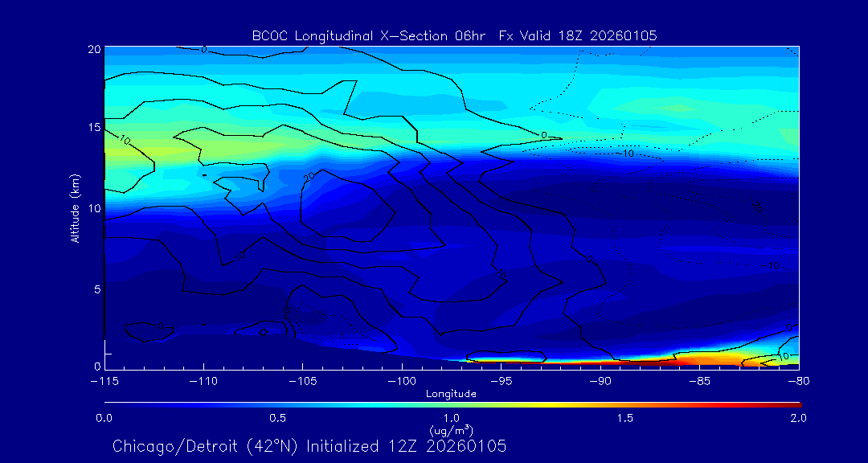This screenshot has width=868, height=463.
Task: Click the 15 km altitude tick label
Action: [92, 128]
